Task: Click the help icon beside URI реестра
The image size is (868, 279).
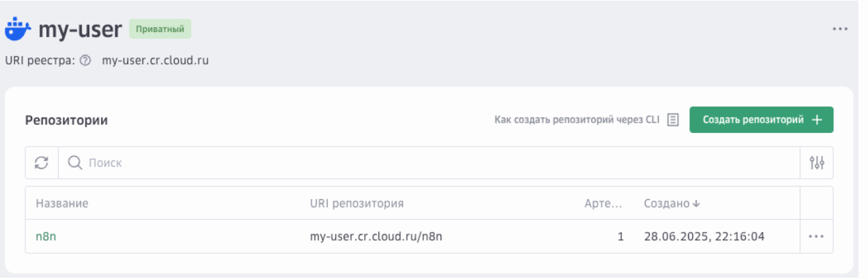Action: coord(85,60)
